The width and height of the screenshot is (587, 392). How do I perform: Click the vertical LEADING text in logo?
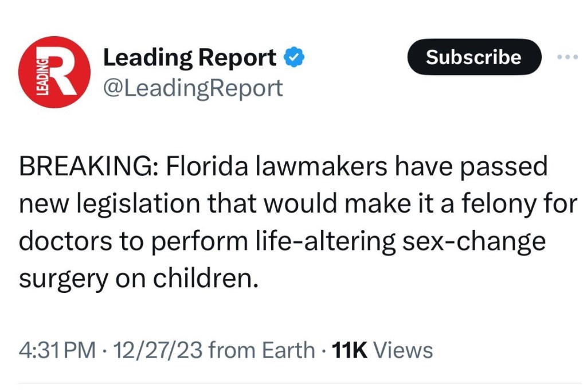[42, 73]
